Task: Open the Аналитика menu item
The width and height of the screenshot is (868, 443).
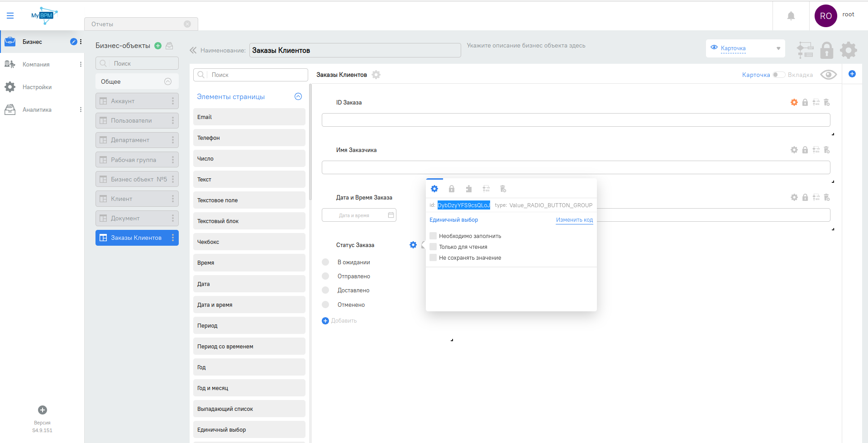Action: pyautogui.click(x=37, y=110)
